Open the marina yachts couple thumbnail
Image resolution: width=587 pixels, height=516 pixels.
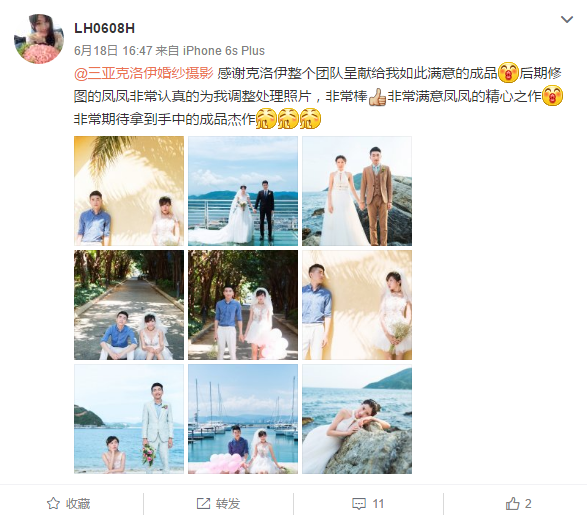pos(243,419)
